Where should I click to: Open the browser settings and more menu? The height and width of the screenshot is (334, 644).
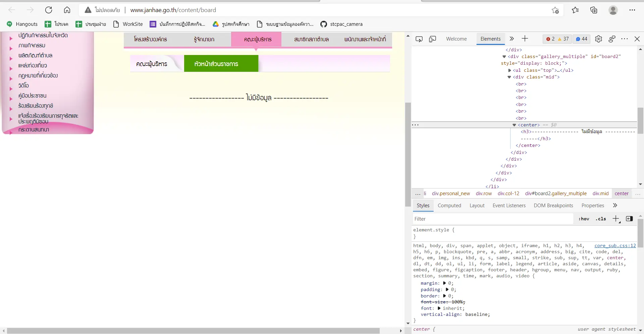(x=632, y=10)
